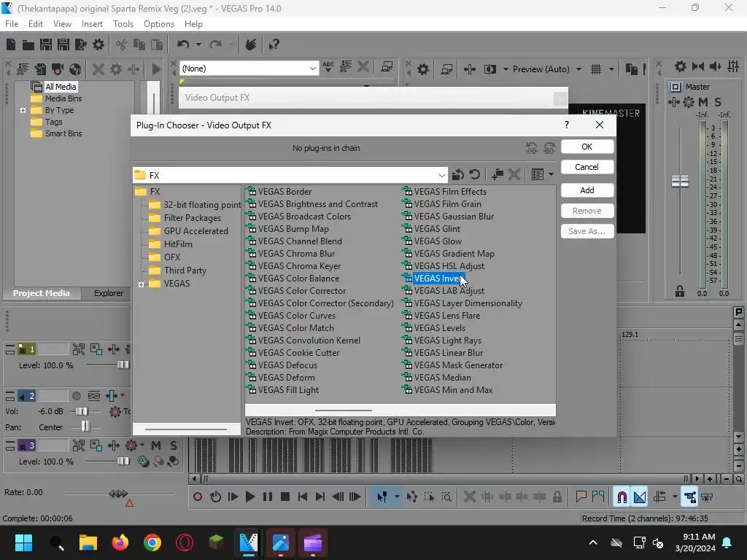This screenshot has height=560, width=747.
Task: Click the Windows Start button
Action: 24,542
